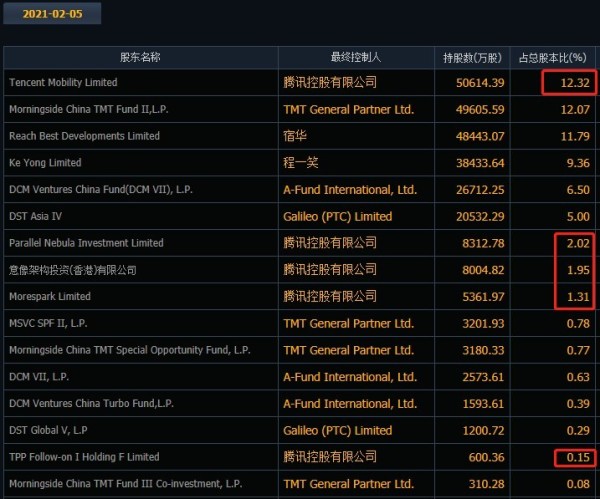The image size is (600, 499).
Task: Select DST Global V, L.P shareholder
Action: pyautogui.click(x=48, y=430)
